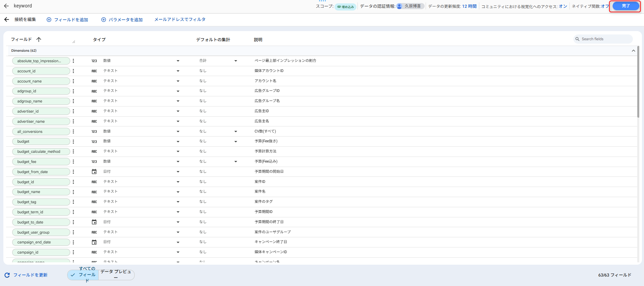Screen dimensions: 644x286
Task: Collapse the Dimensions (62) section
Action: click(633, 51)
